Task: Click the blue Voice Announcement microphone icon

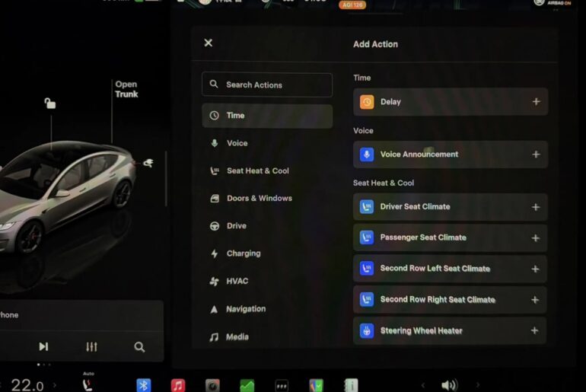Action: click(x=367, y=155)
